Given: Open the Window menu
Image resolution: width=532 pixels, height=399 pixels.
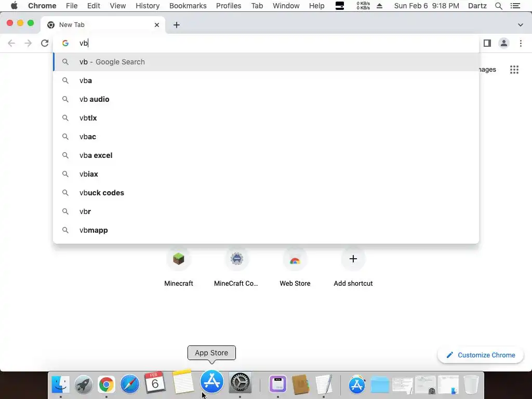Looking at the screenshot, I should [286, 6].
